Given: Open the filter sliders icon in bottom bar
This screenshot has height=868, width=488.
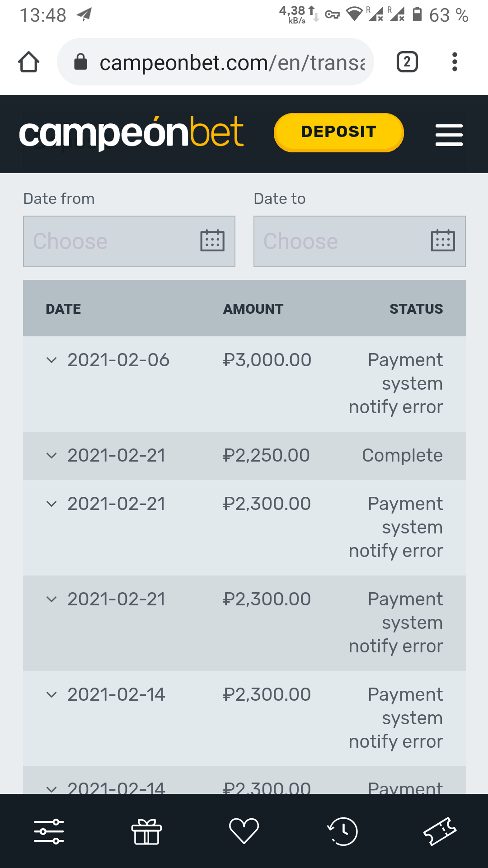Looking at the screenshot, I should pyautogui.click(x=49, y=831).
